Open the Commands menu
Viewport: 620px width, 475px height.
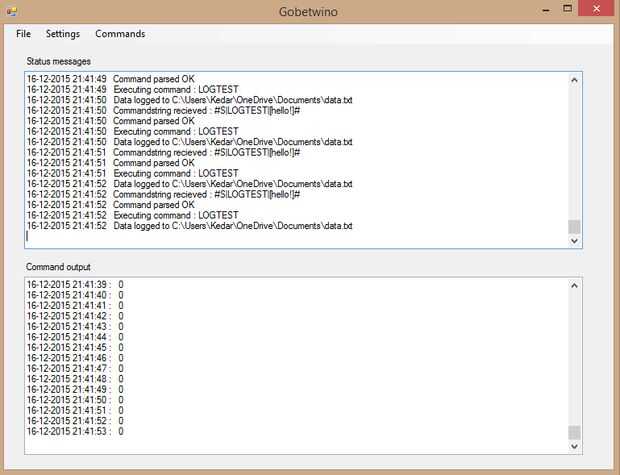120,34
